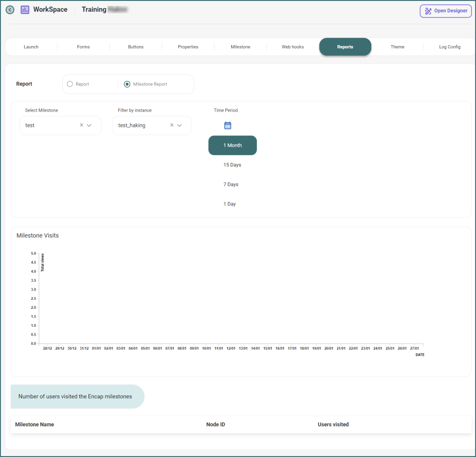Pick the 1 Day time period
This screenshot has height=457, width=476.
point(229,204)
